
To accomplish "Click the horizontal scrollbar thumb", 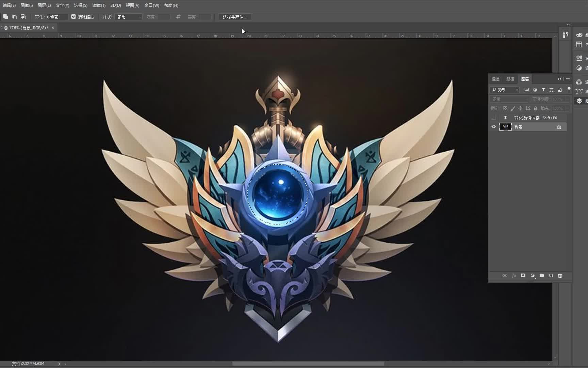I will coord(308,364).
